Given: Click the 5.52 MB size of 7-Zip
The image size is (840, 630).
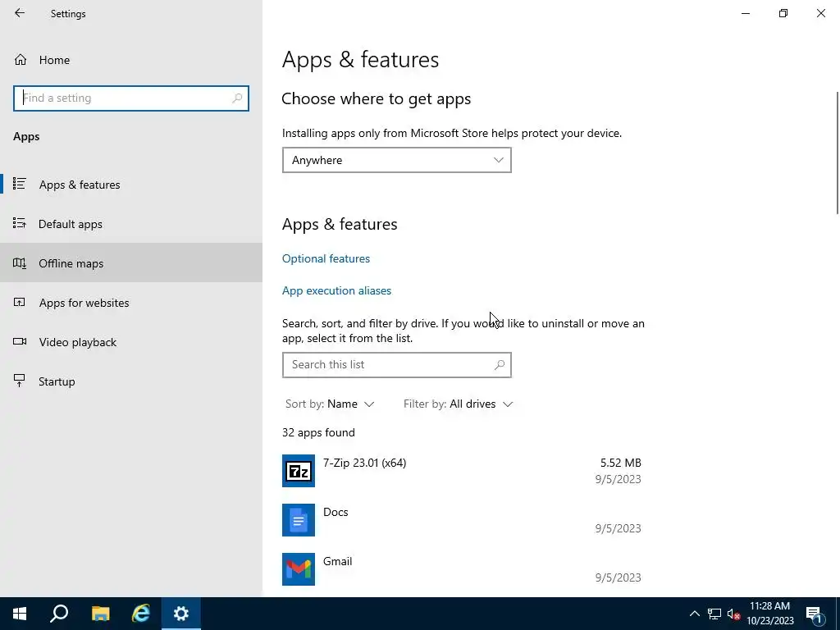Looking at the screenshot, I should (x=620, y=463).
